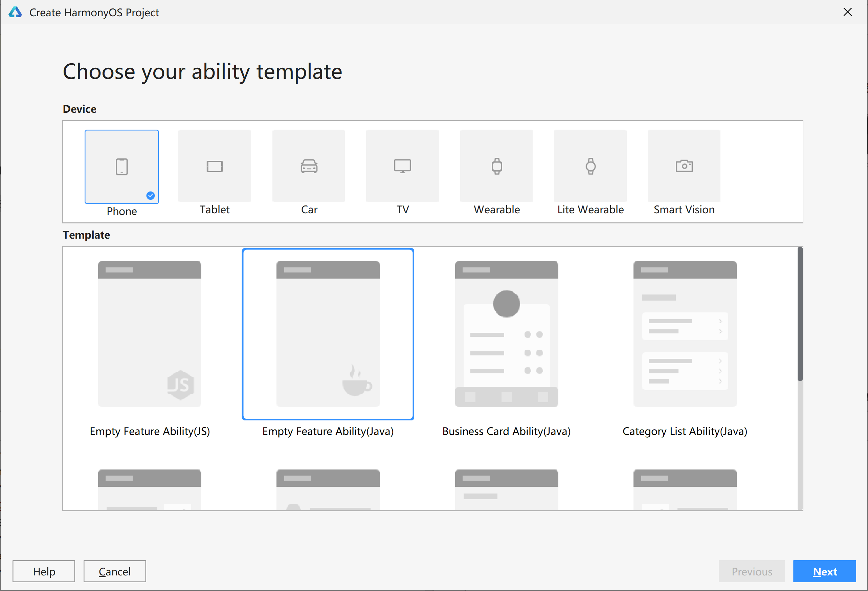The image size is (868, 591).
Task: Click the Lite Wearable label text
Action: pyautogui.click(x=591, y=210)
